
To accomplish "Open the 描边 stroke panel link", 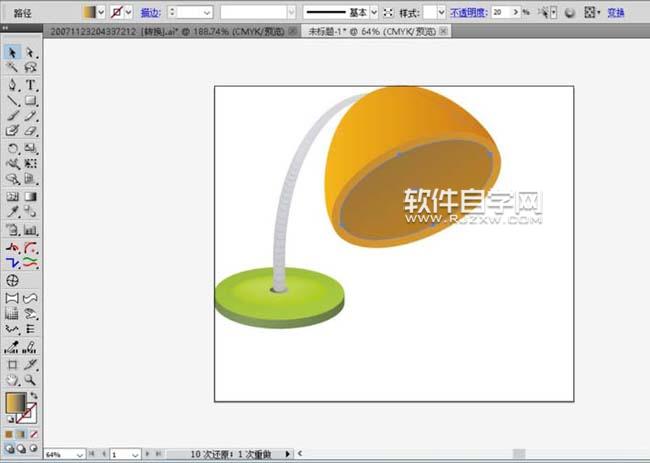I will coord(150,13).
